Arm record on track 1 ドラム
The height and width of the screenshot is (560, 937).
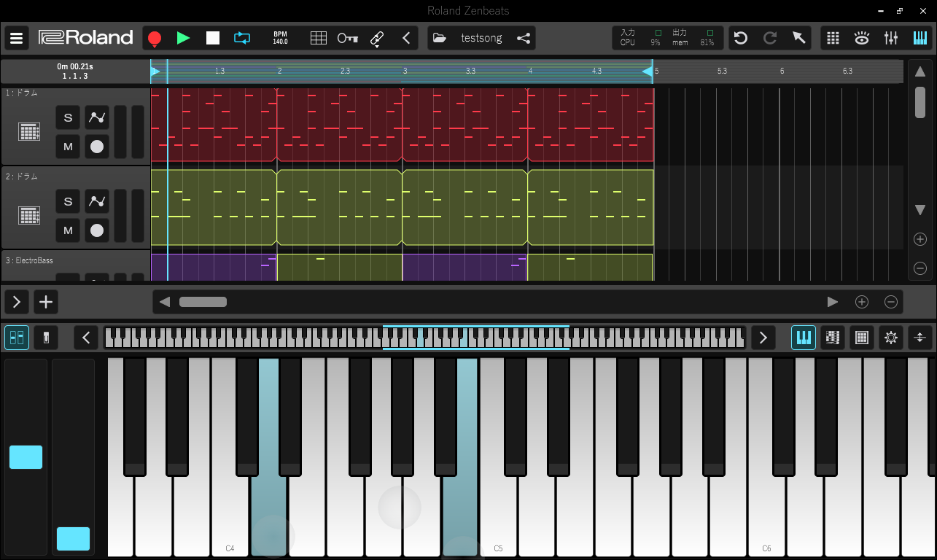97,147
